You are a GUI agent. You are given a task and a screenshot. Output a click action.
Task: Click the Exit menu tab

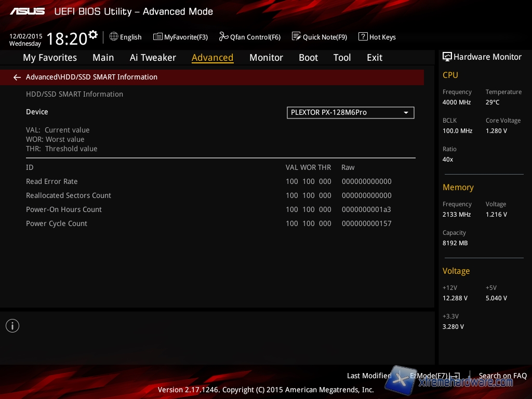tap(374, 58)
